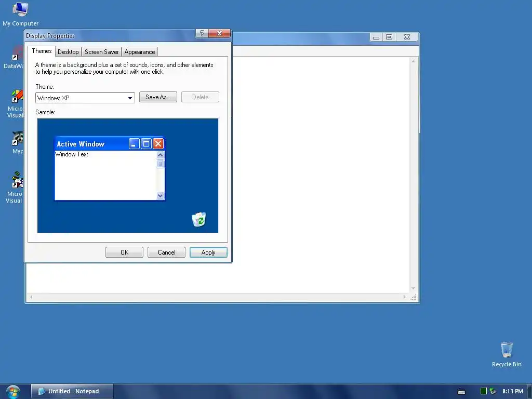This screenshot has height=399, width=532.
Task: Confirm with the OK button
Action: (124, 252)
